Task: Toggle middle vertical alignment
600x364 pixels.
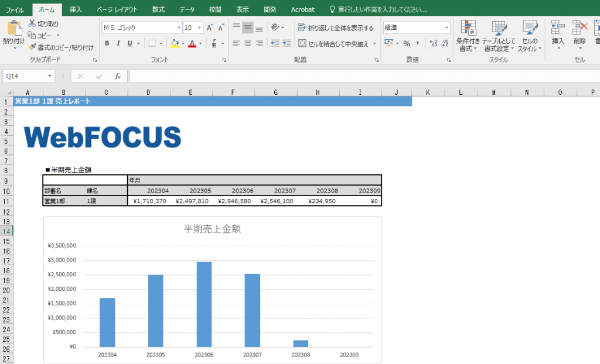Action: tap(248, 28)
